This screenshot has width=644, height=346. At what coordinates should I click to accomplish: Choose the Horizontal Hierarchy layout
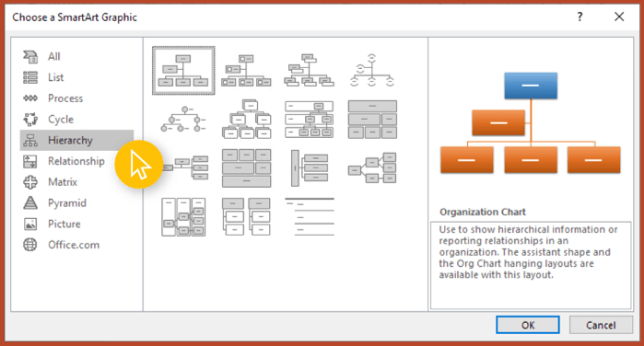(372, 167)
